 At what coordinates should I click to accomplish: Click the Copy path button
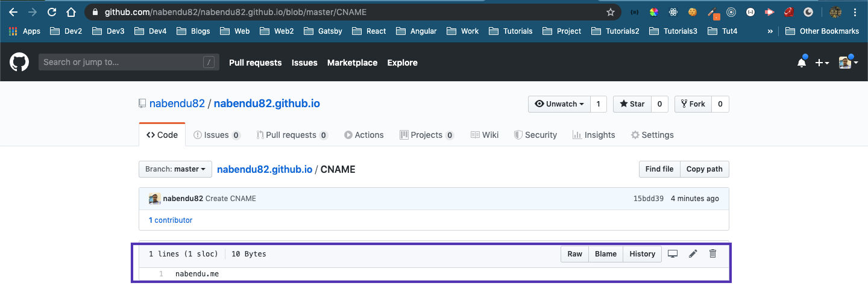(x=705, y=169)
